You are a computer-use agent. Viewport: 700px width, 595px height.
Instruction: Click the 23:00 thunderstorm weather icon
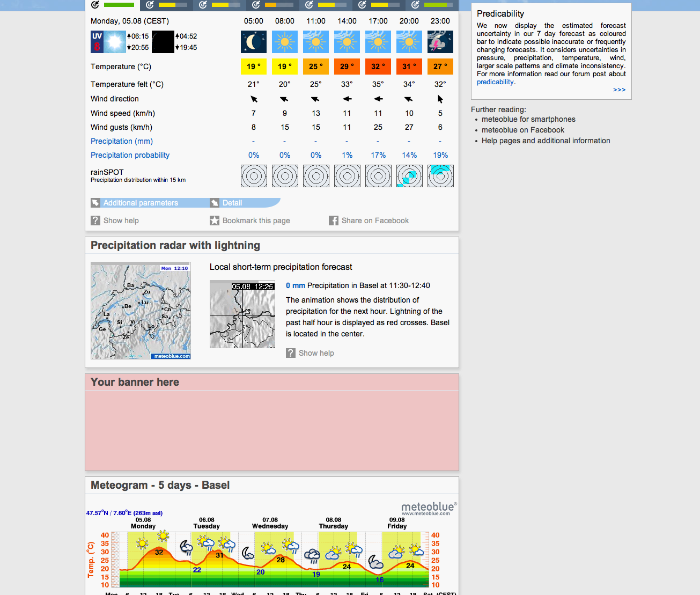coord(440,42)
